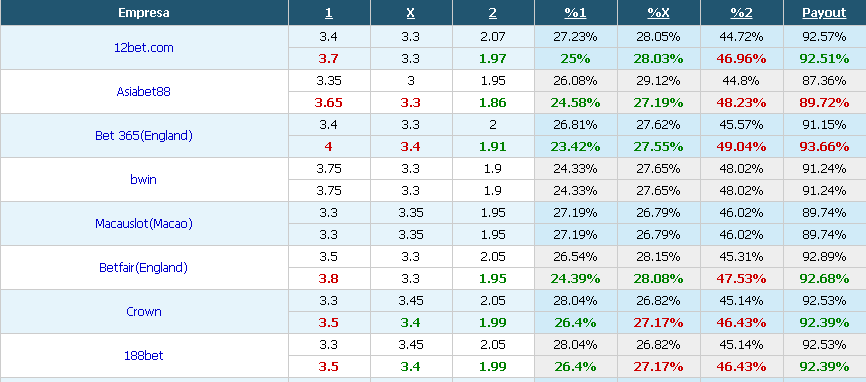The height and width of the screenshot is (382, 866).
Task: Sort by the %X column header
Action: click(x=658, y=13)
